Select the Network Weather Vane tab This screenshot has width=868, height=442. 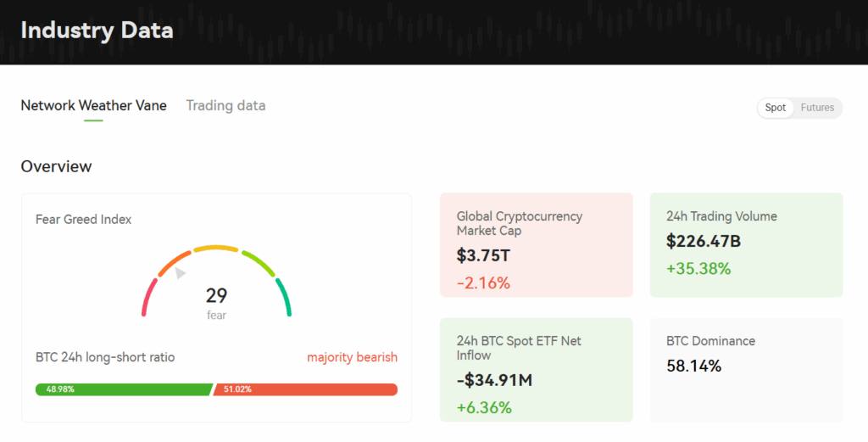click(x=93, y=106)
